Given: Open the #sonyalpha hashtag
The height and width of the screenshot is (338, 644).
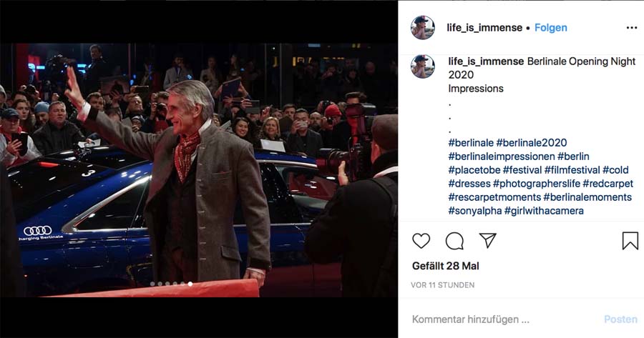Looking at the screenshot, I should 475,211.
